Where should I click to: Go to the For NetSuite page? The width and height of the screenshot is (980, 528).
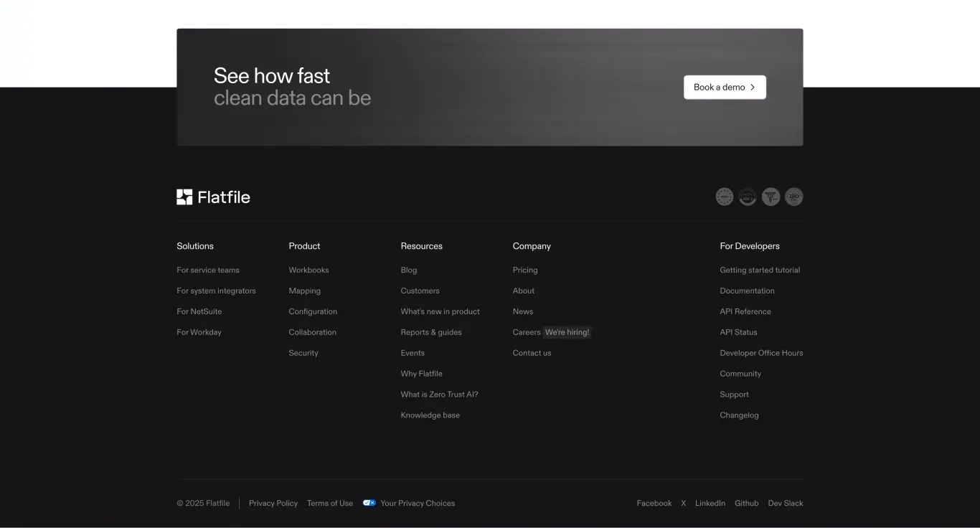pyautogui.click(x=199, y=312)
